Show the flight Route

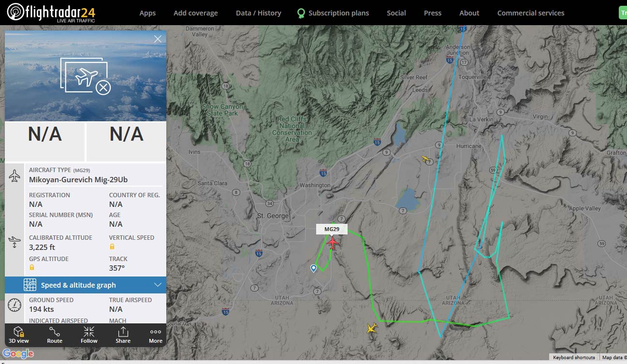coord(55,335)
